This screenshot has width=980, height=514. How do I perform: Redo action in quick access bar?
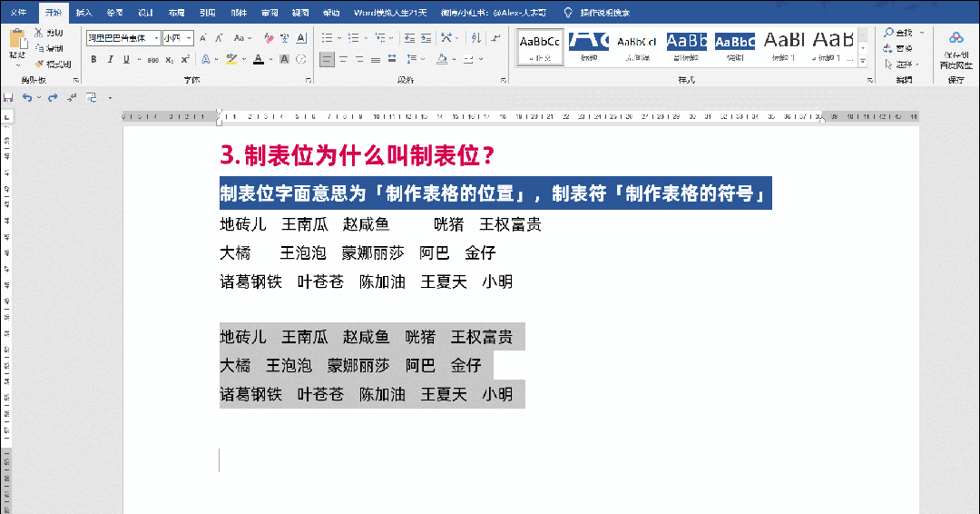[x=53, y=97]
